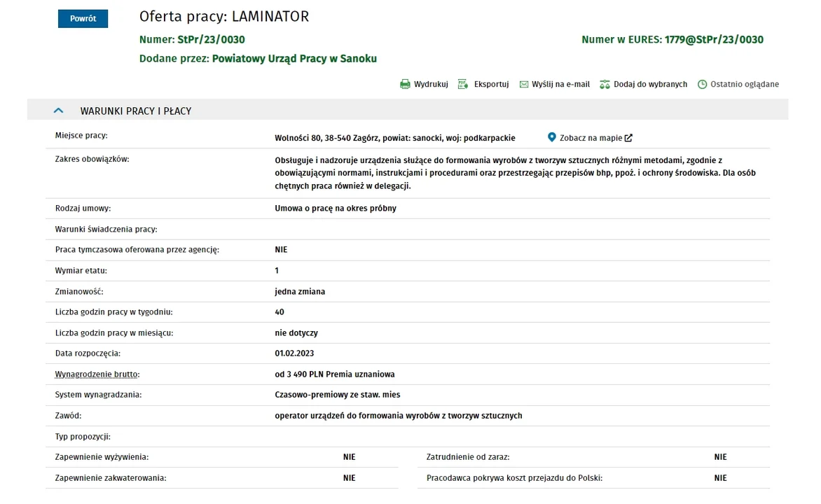Click the Zmianowość label
The image size is (821, 504).
pos(79,291)
